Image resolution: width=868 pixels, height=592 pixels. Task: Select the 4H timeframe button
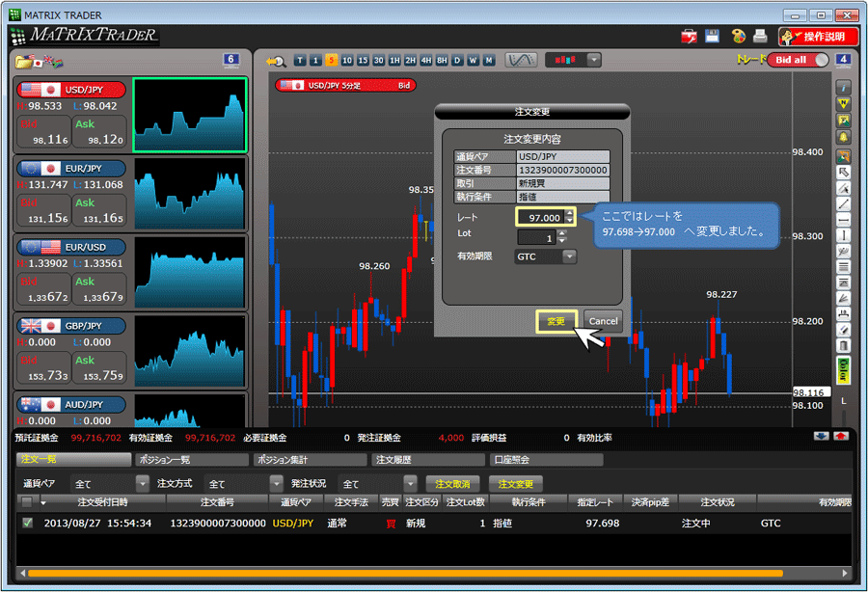click(426, 61)
